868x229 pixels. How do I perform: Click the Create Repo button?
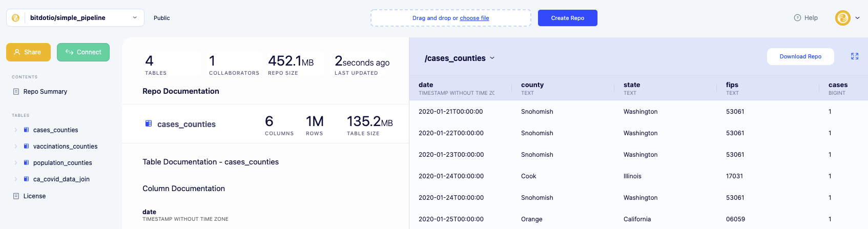[567, 18]
